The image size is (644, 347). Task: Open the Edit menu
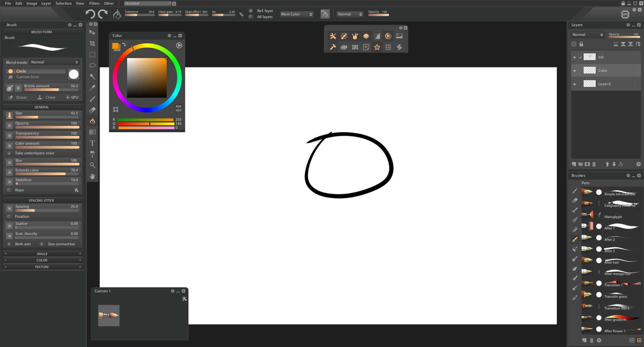[x=19, y=3]
